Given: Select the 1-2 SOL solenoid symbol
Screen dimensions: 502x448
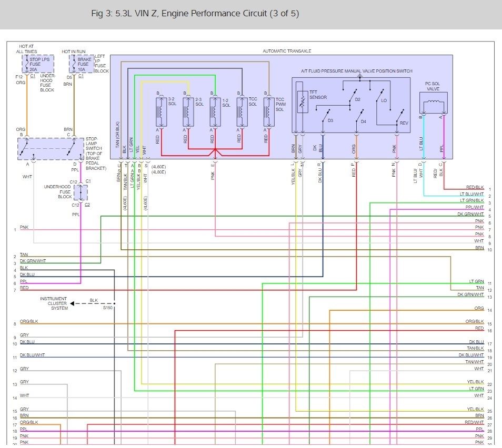Looking at the screenshot, I should click(214, 111).
